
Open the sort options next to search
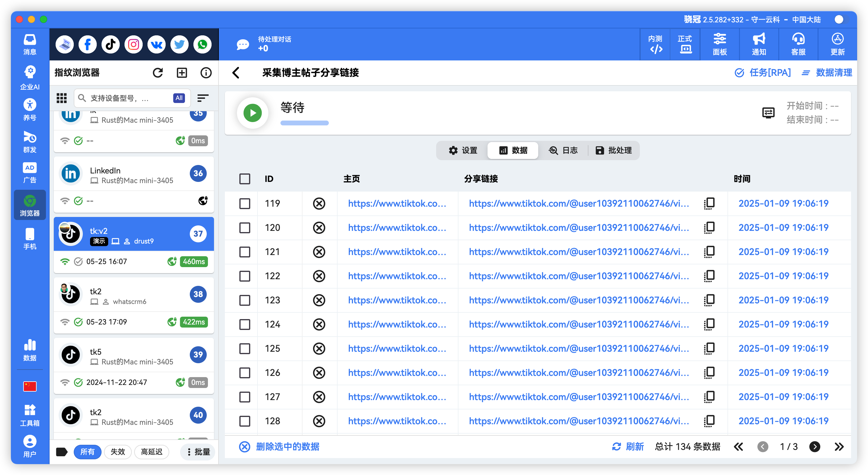click(202, 98)
